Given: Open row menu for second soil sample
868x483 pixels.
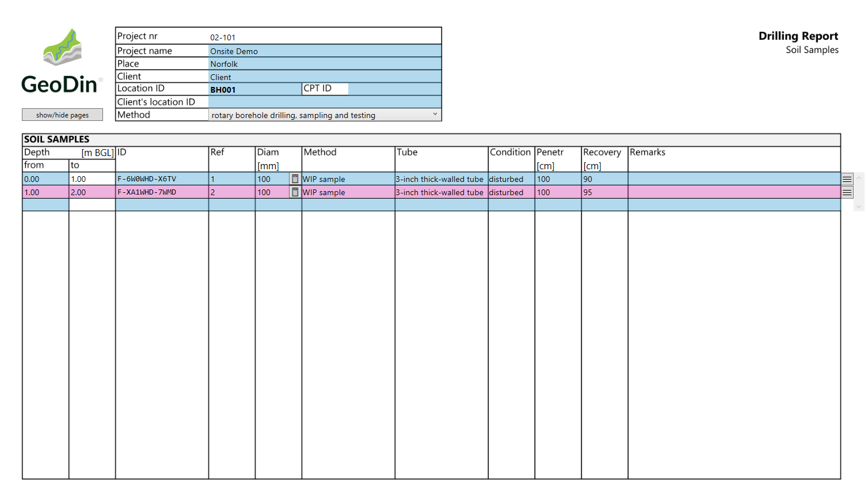Looking at the screenshot, I should point(847,192).
